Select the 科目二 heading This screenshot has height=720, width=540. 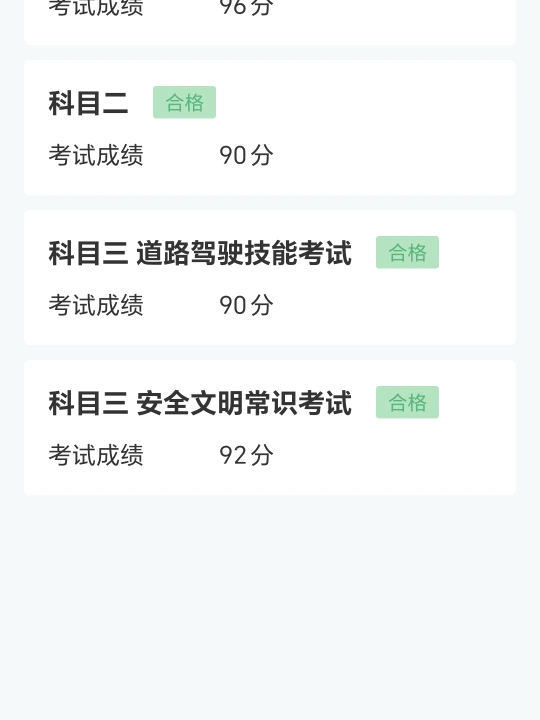88,103
